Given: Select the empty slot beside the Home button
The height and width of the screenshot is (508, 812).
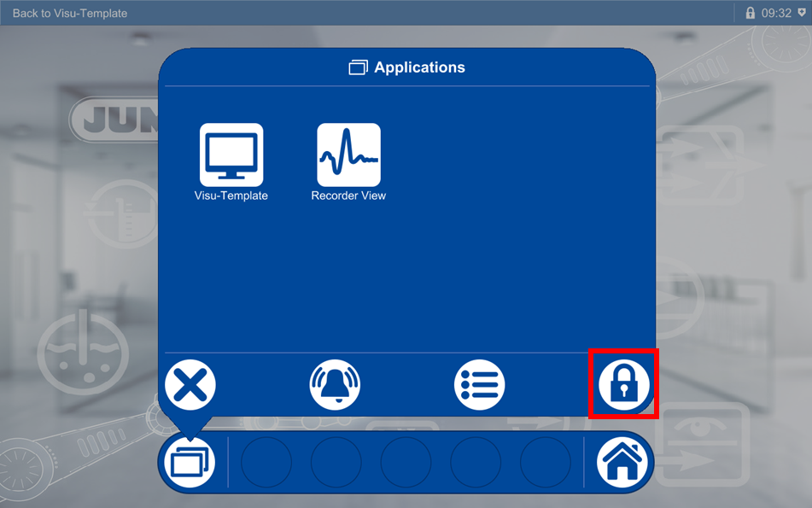Looking at the screenshot, I should [546, 462].
